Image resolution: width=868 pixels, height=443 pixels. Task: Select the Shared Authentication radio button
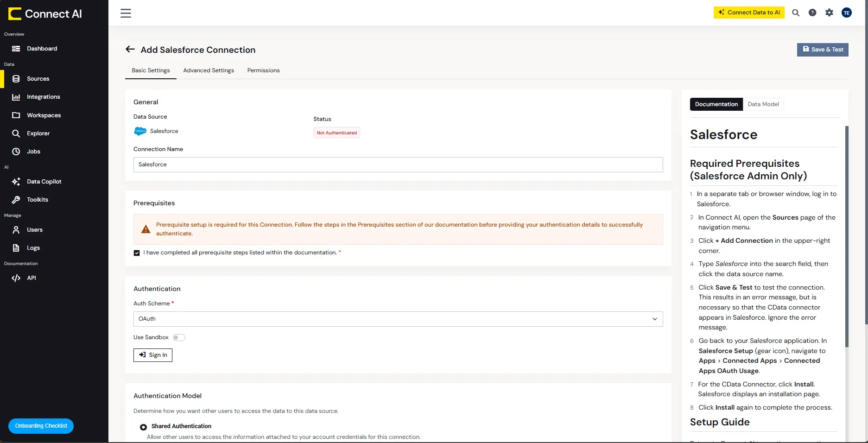coord(143,427)
